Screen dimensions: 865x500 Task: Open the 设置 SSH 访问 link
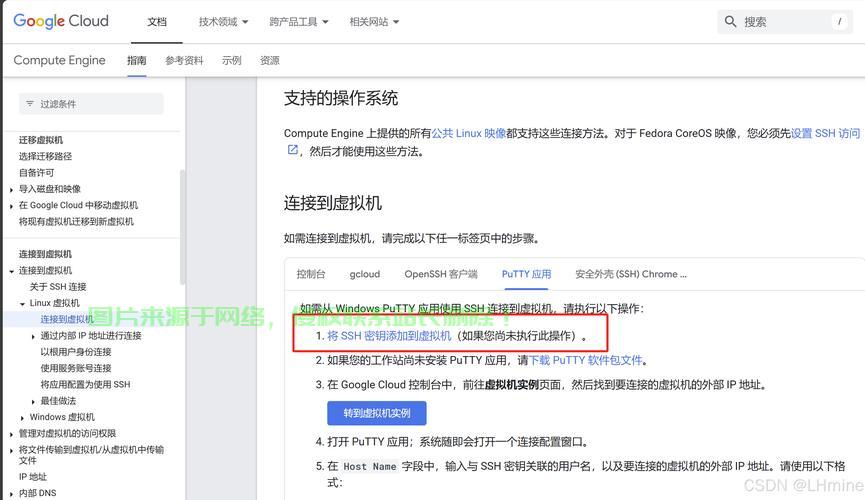[x=825, y=133]
